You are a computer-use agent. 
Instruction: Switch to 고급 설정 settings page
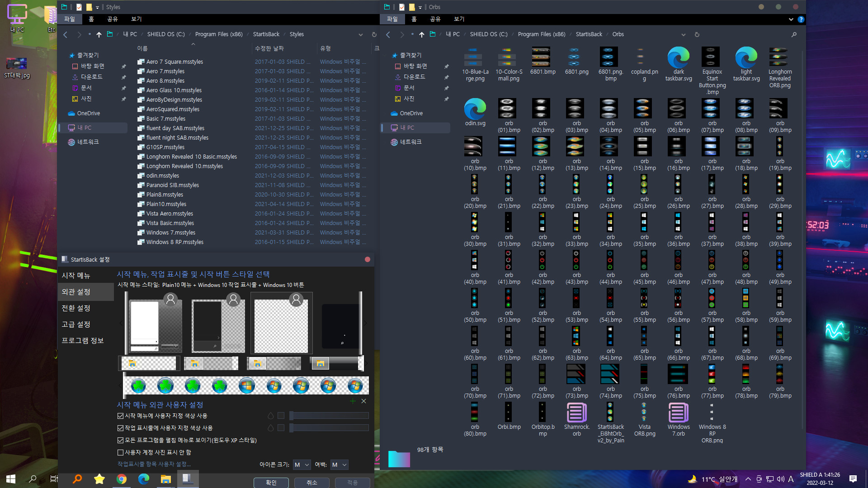86,324
